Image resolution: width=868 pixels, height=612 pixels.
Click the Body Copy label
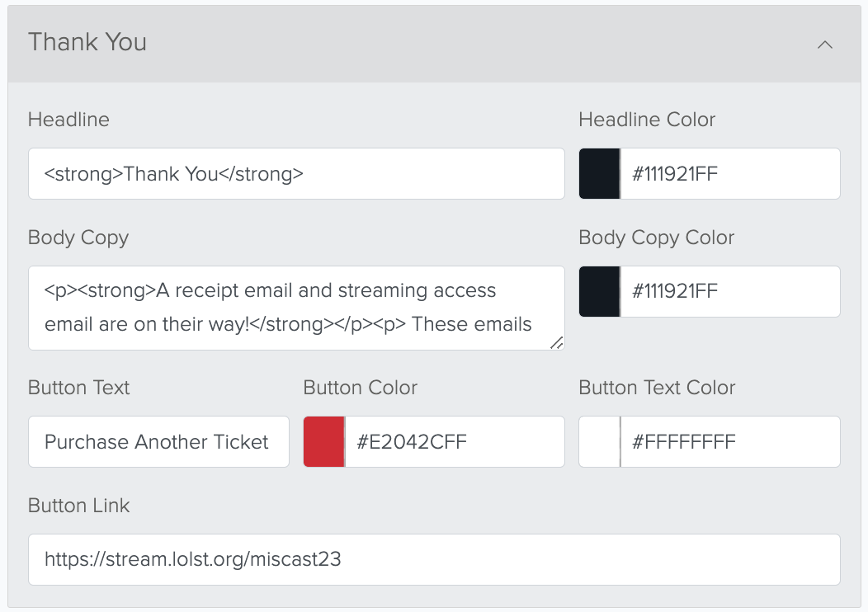pyautogui.click(x=78, y=238)
